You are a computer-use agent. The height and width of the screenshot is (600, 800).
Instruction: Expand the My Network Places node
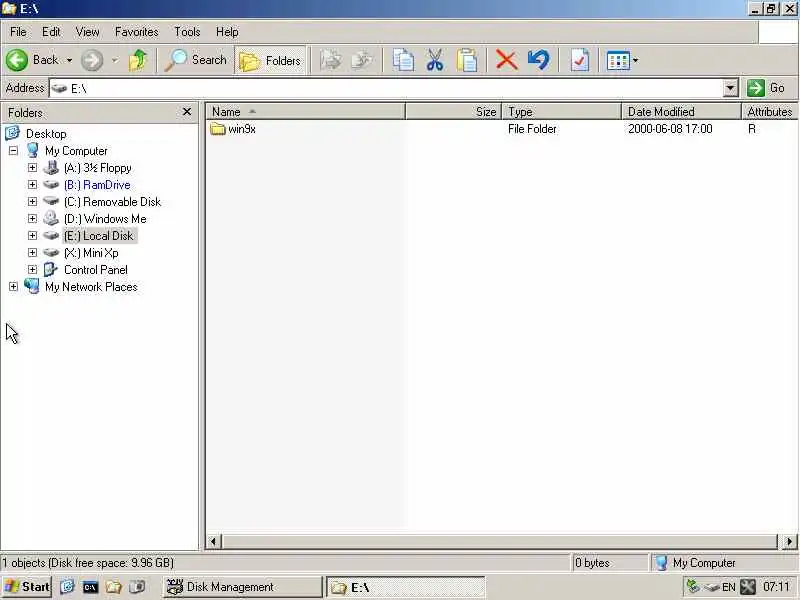13,287
